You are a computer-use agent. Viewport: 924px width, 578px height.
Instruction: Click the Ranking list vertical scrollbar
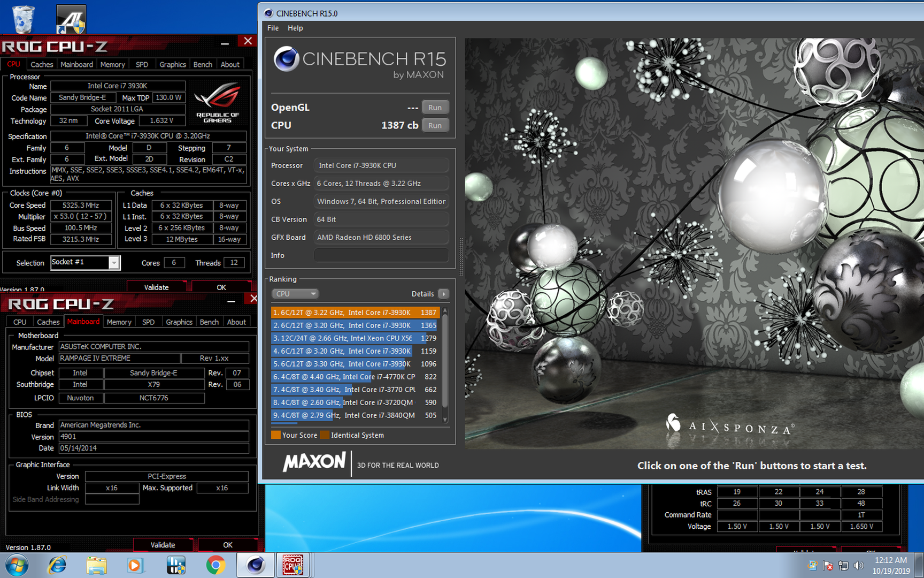click(445, 366)
